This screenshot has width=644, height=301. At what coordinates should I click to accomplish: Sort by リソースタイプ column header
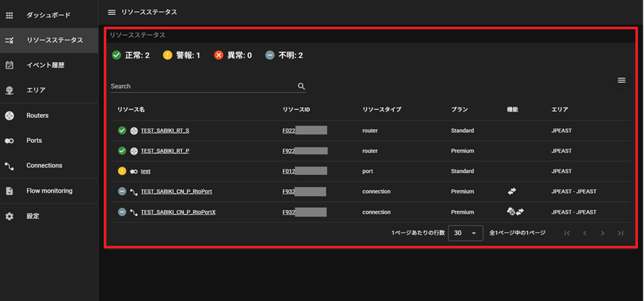tap(381, 109)
